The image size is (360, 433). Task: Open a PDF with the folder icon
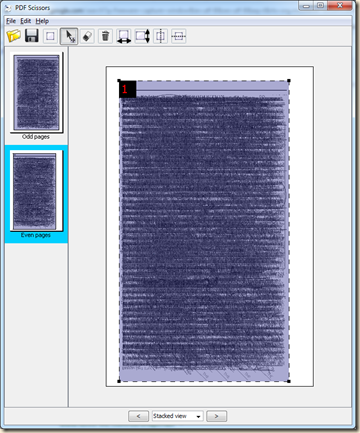pos(14,36)
